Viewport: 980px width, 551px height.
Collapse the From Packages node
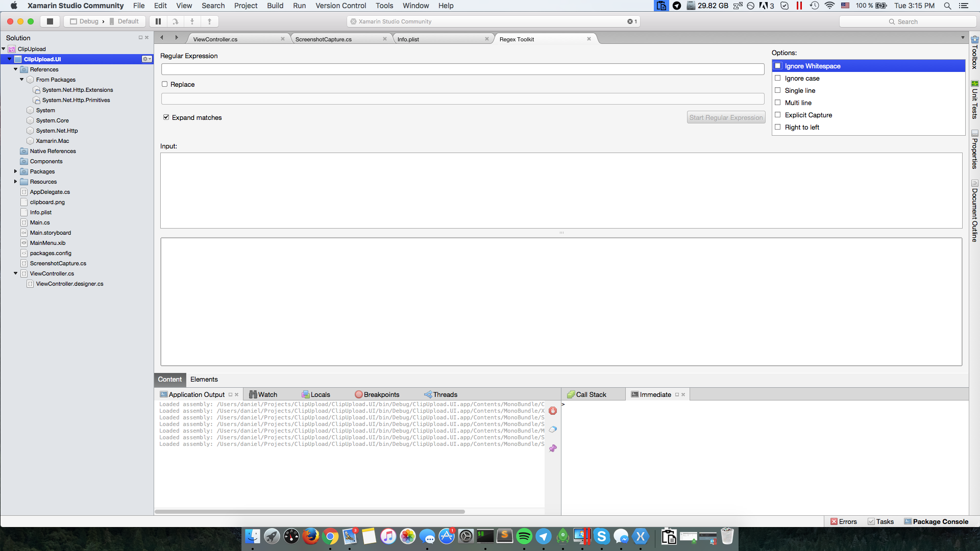pyautogui.click(x=22, y=80)
